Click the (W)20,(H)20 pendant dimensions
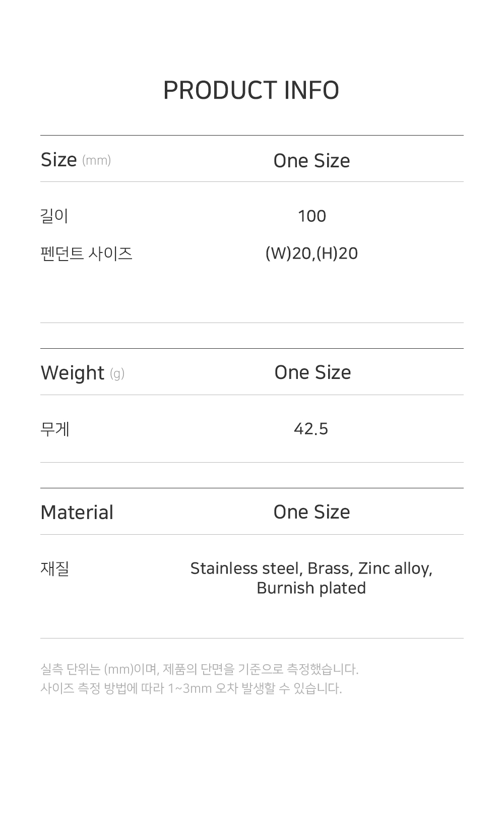Screen dimensions: 504x830 pos(311,253)
